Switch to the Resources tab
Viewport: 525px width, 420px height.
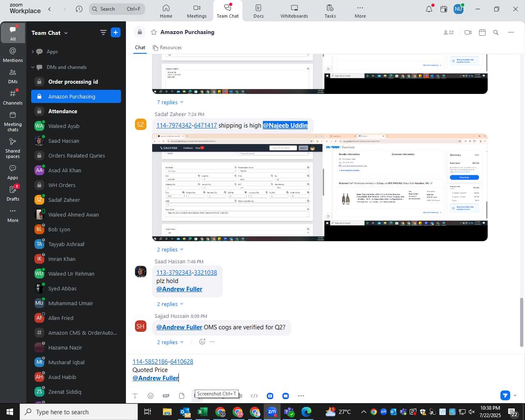167,48
